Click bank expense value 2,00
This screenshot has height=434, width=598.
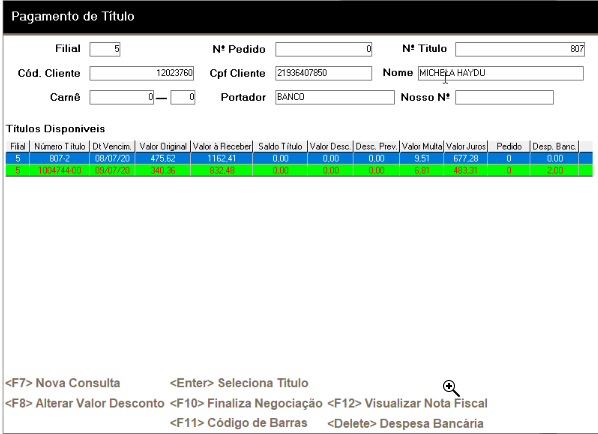pyautogui.click(x=555, y=170)
